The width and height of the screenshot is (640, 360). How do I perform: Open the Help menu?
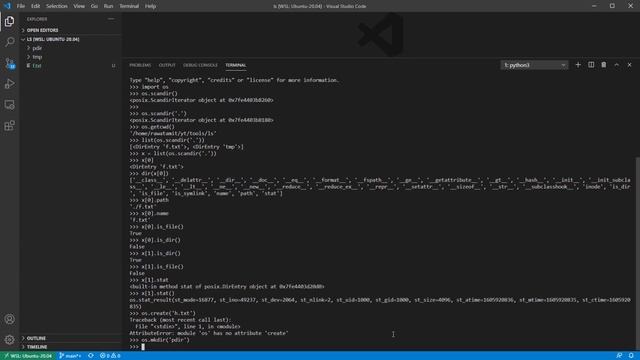(151, 6)
